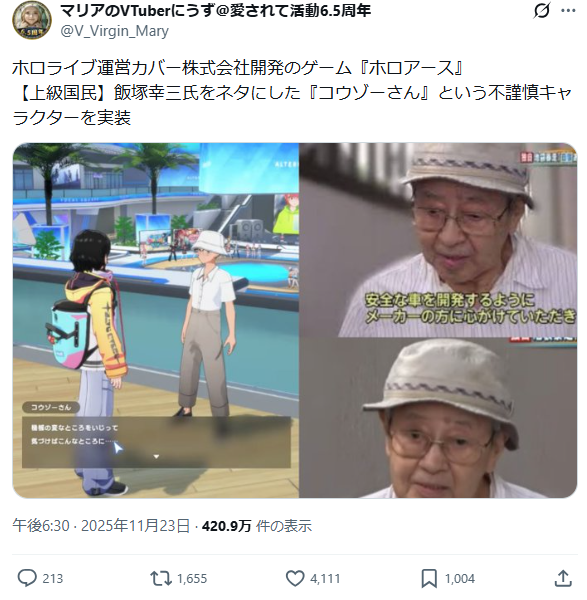
Task: Click the 1,655 reposts count
Action: coord(192,578)
